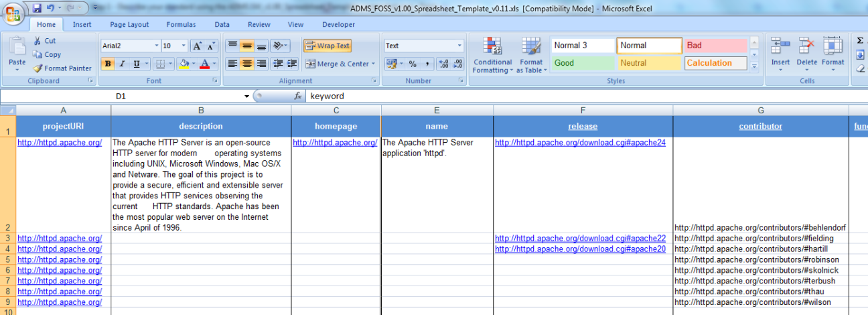Apply top vertical alignment
868x315 pixels.
click(232, 46)
